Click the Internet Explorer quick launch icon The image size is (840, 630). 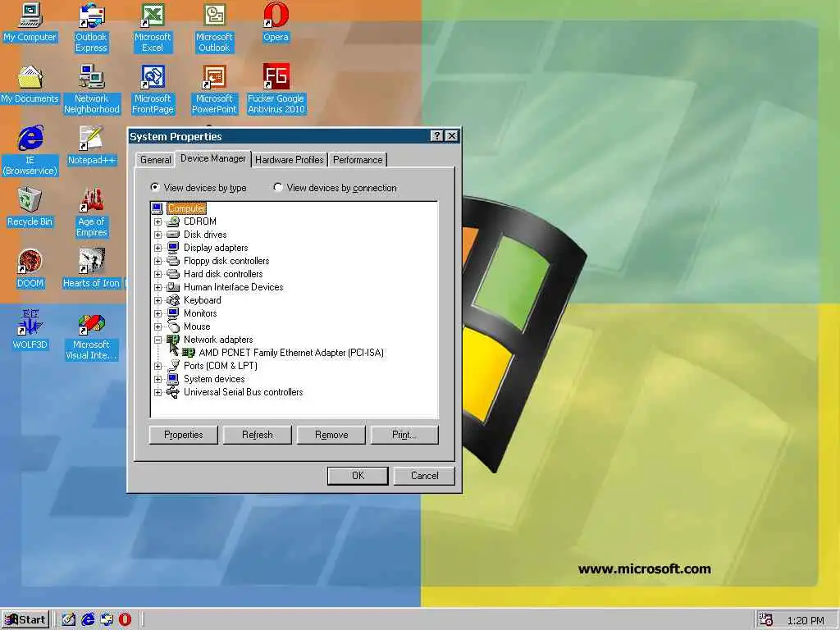(88, 619)
